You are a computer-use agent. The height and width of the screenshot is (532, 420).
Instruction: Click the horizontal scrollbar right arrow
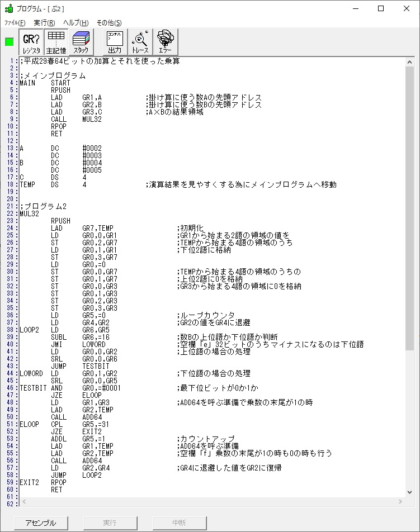[x=400, y=501]
